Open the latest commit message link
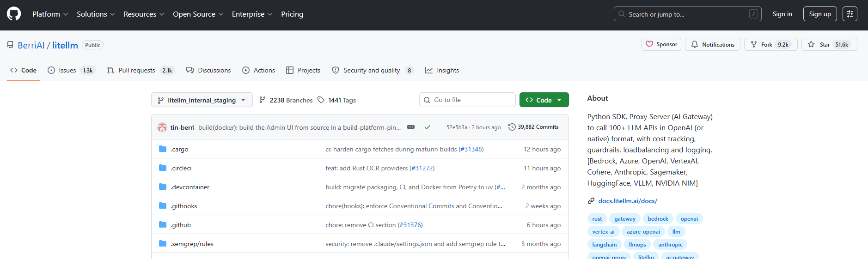Image resolution: width=868 pixels, height=259 pixels. pyautogui.click(x=300, y=127)
